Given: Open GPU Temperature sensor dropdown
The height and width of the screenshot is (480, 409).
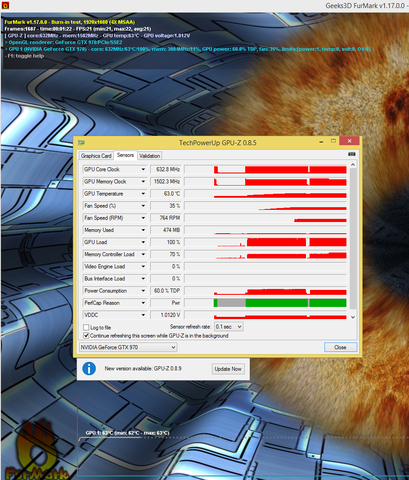Looking at the screenshot, I should (143, 194).
